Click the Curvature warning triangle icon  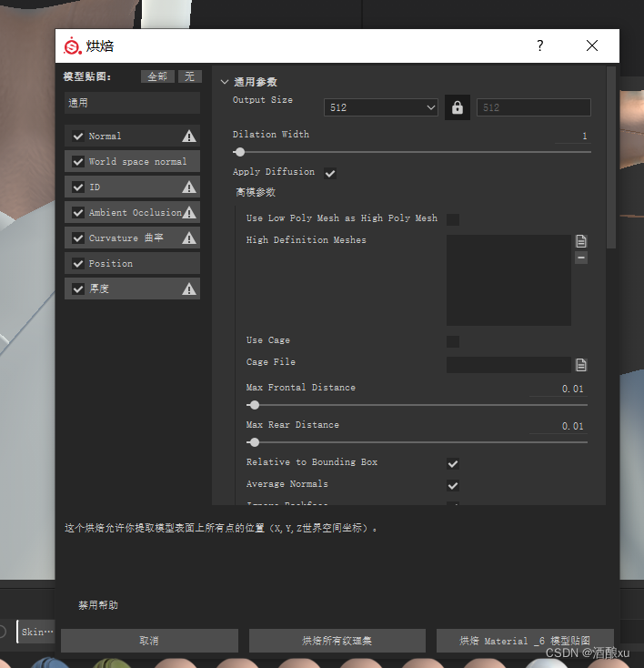pos(188,238)
